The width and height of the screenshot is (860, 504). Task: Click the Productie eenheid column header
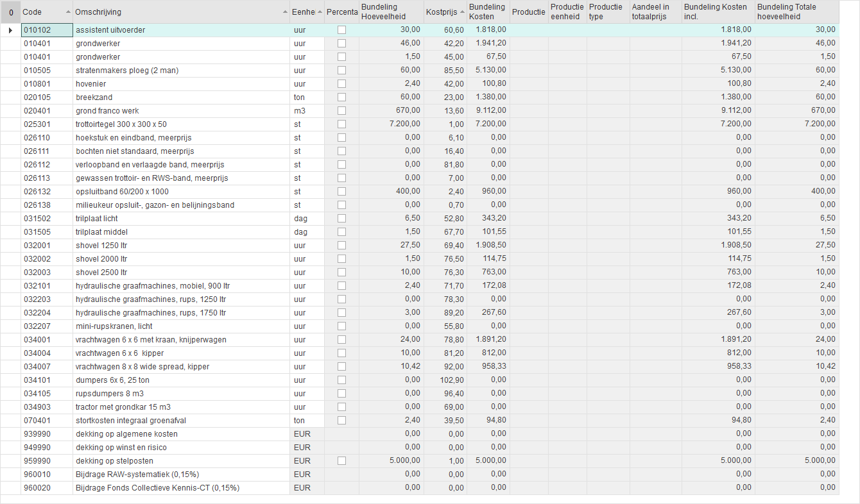[567, 12]
